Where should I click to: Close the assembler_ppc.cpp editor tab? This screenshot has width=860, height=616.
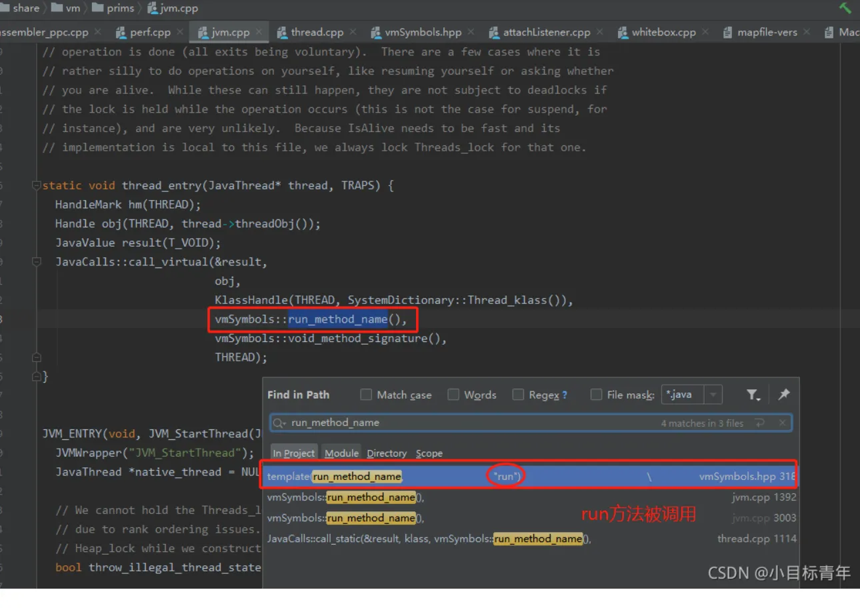click(x=97, y=31)
